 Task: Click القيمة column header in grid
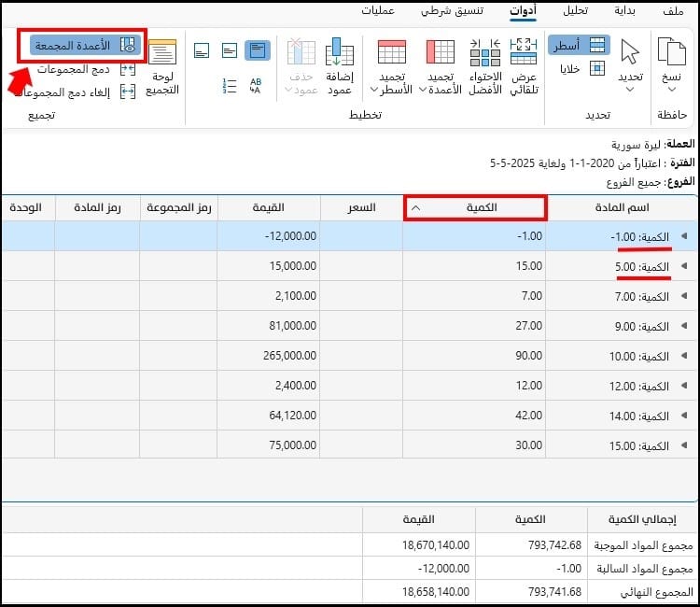(268, 207)
